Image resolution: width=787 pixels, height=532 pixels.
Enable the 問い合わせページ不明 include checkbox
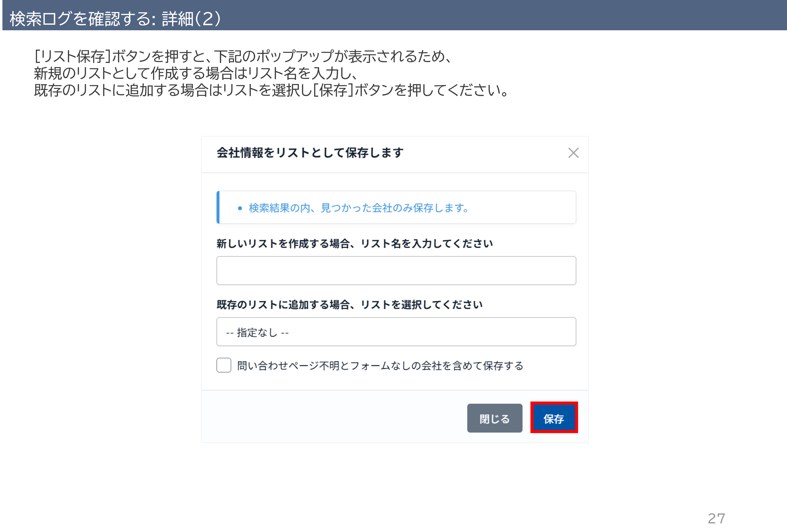pyautogui.click(x=224, y=365)
